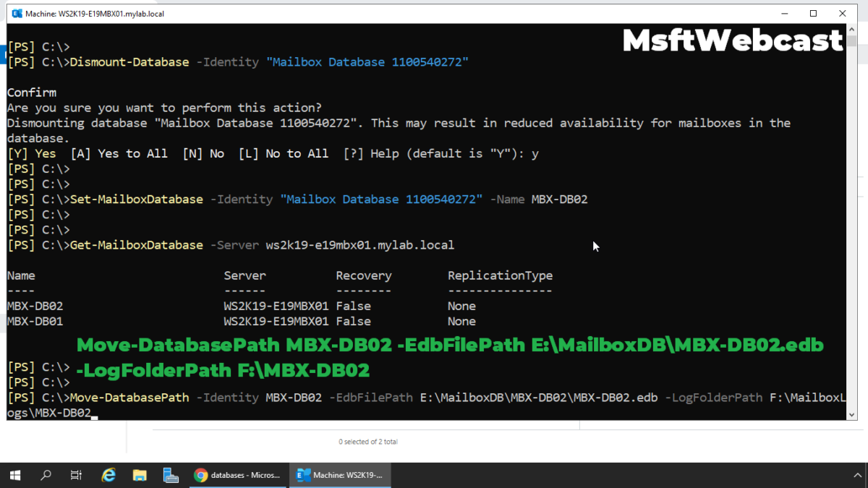This screenshot has width=868, height=488.
Task: Click the taskbar search magnifier icon
Action: coord(46,475)
